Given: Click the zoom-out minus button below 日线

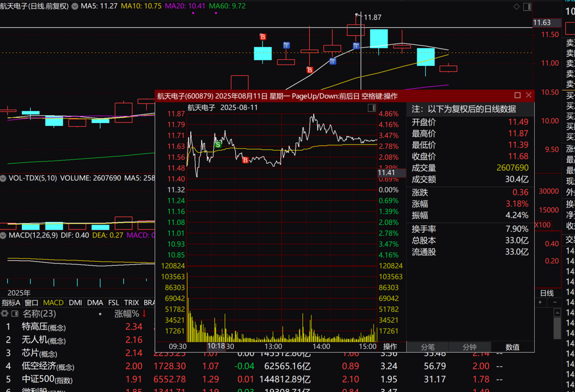Looking at the screenshot, I should (x=555, y=302).
